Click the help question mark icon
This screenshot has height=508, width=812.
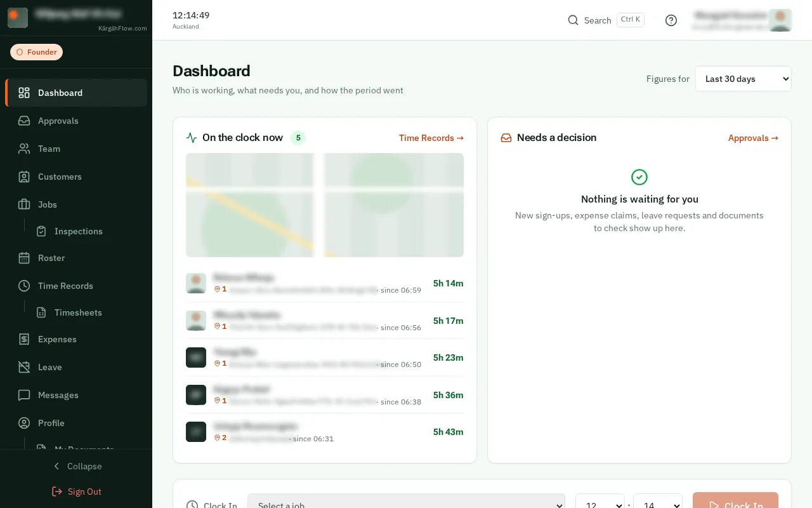click(x=671, y=20)
